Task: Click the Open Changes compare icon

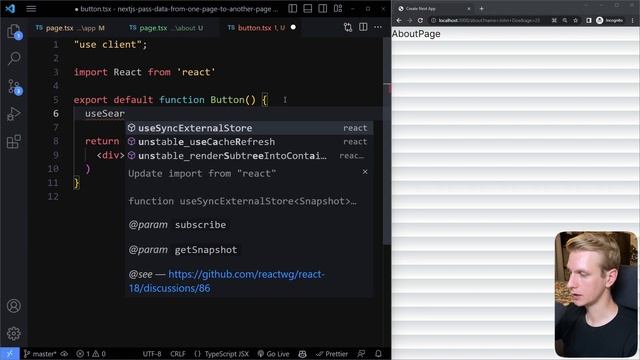Action: tap(348, 27)
